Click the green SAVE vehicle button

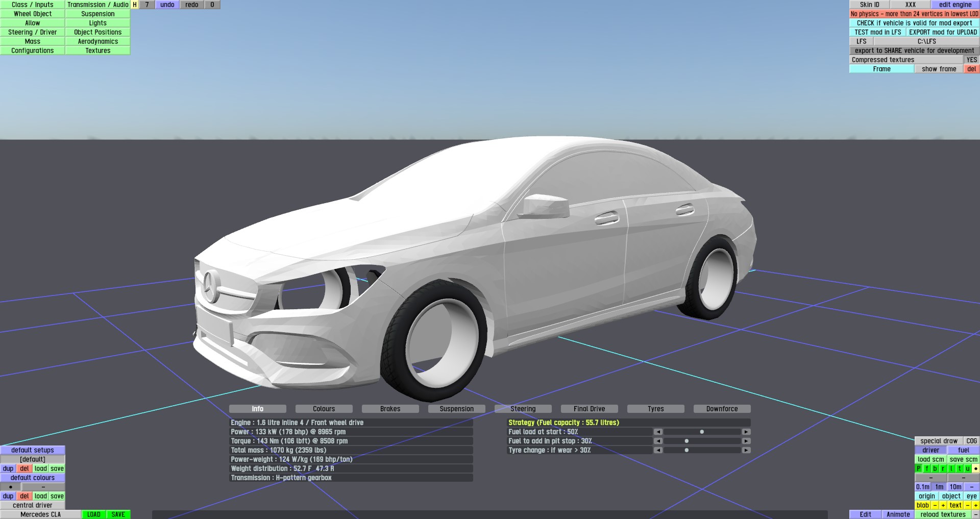(118, 514)
